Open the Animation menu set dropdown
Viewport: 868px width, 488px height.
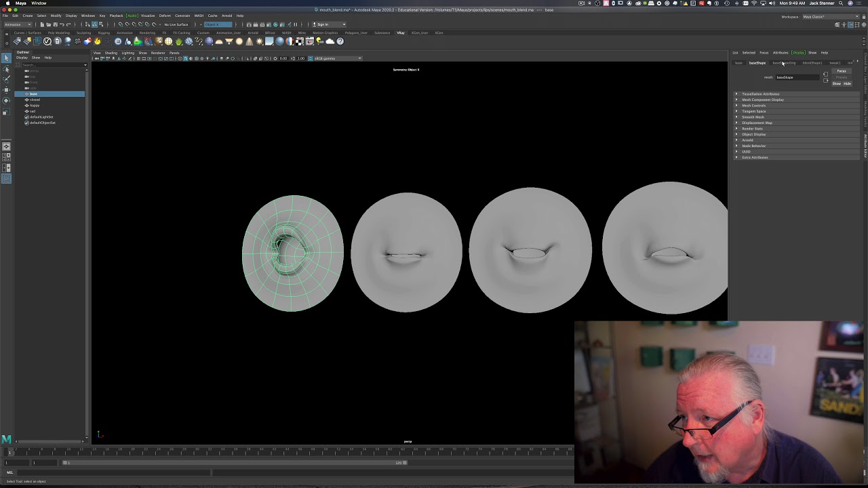click(18, 24)
